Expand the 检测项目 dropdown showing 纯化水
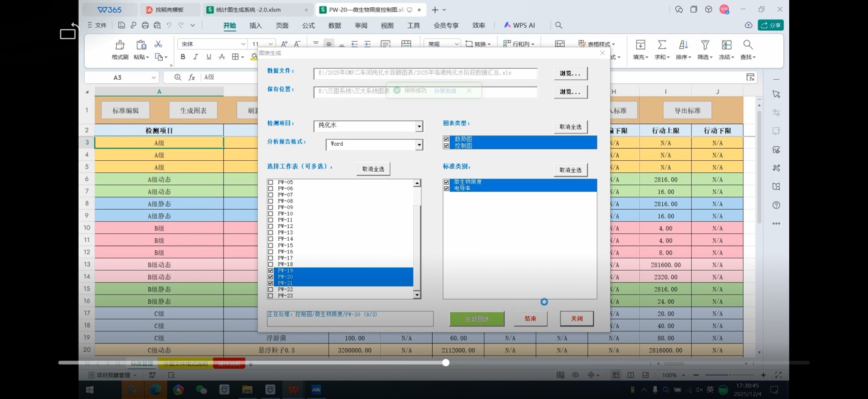This screenshot has width=868, height=399. (x=419, y=126)
